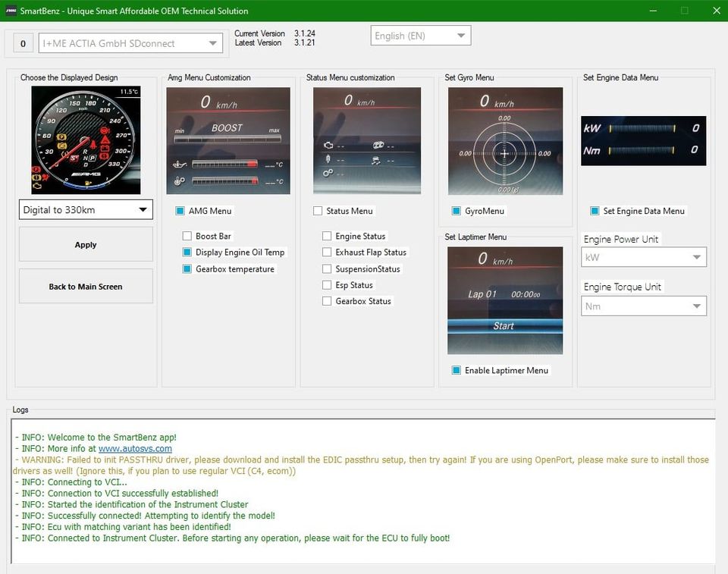The image size is (728, 574).
Task: Click the 0 button beside VCI selector
Action: (22, 43)
